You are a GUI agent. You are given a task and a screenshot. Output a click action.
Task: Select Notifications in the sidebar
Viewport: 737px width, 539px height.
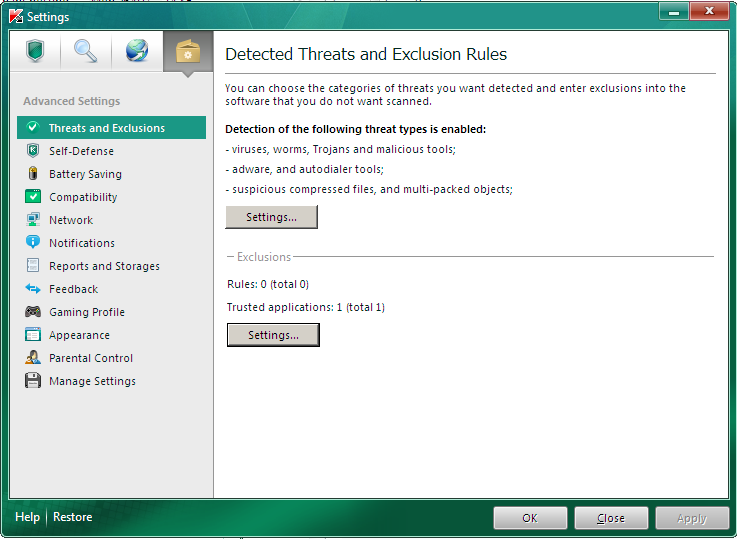pos(82,243)
